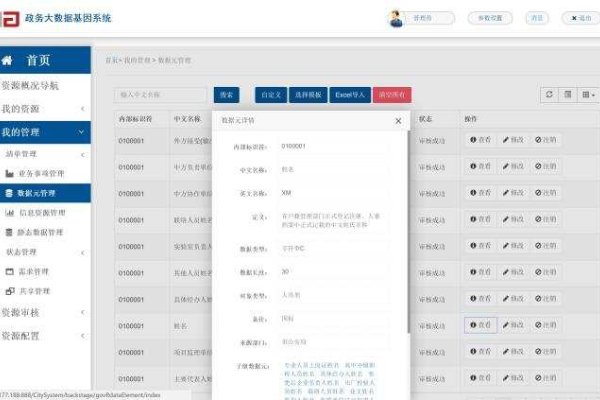Image resolution: width=600 pixels, height=400 pixels.
Task: Click the 退出 logout button
Action: 581,18
